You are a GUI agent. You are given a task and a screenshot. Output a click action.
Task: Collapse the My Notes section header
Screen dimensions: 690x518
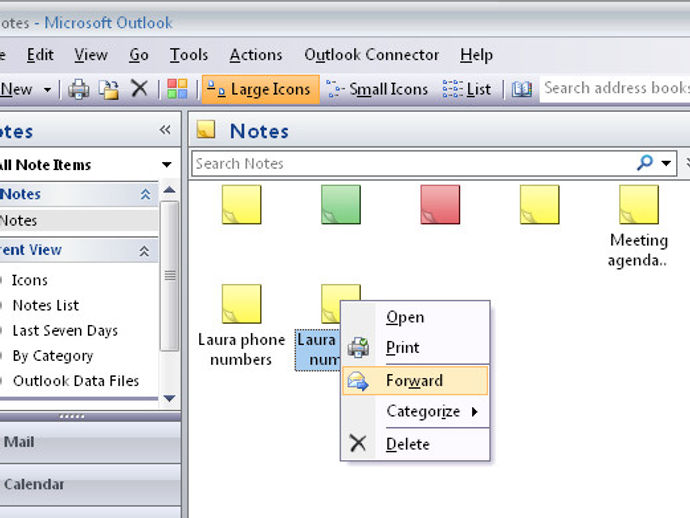145,195
